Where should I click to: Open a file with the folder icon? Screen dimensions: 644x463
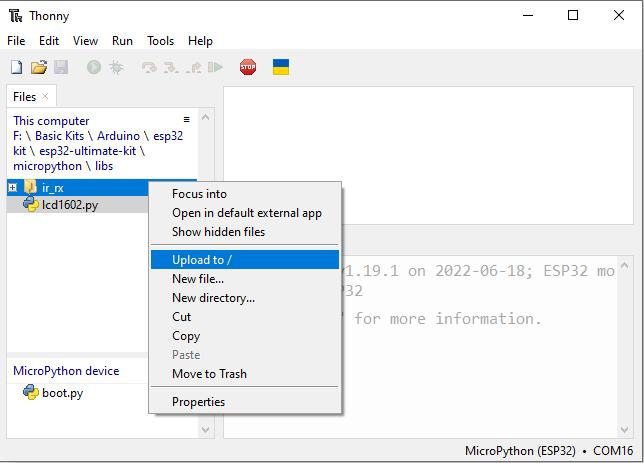click(x=39, y=67)
